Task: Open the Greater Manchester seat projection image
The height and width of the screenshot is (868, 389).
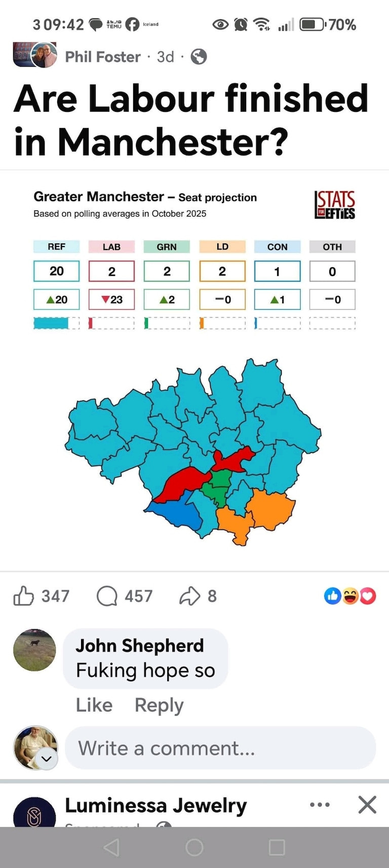Action: click(x=194, y=369)
